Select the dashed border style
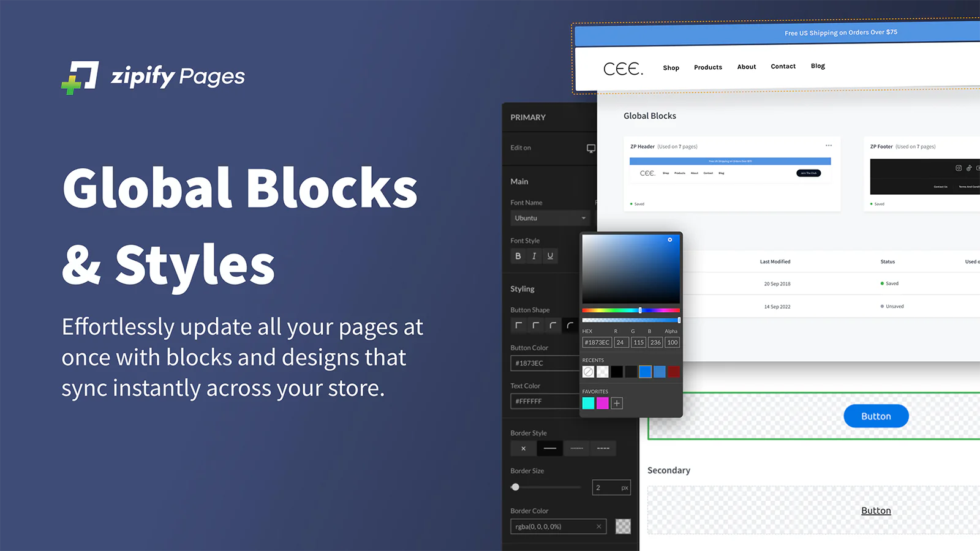The image size is (980, 551). (x=603, y=448)
